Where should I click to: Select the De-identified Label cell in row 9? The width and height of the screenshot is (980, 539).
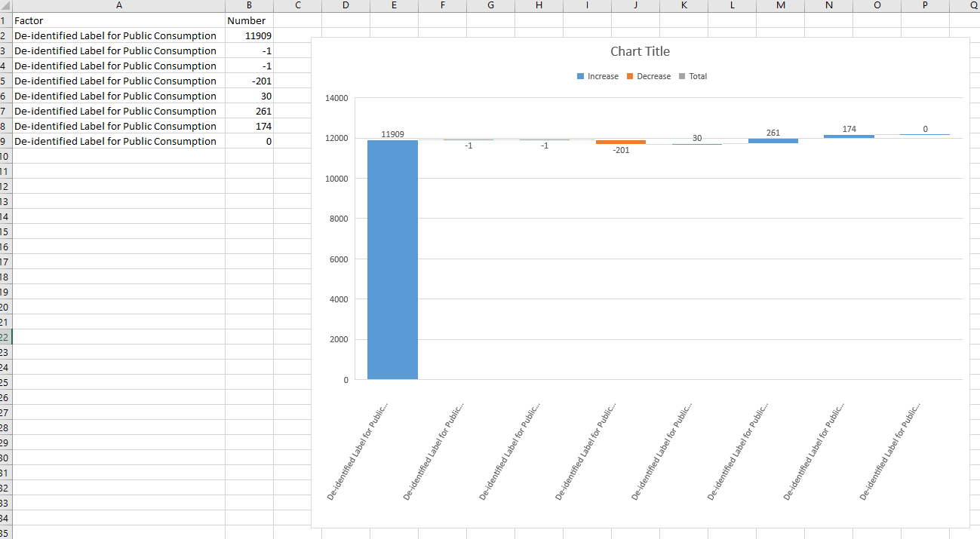[x=118, y=141]
